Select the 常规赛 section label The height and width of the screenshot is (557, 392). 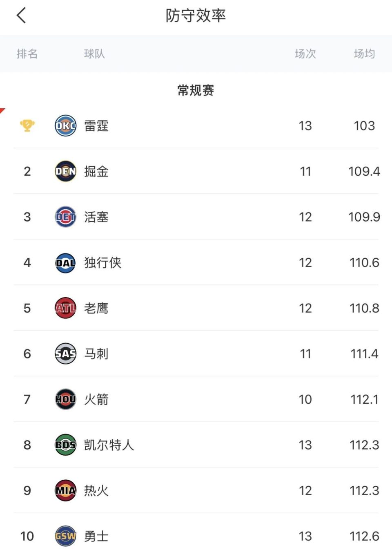click(x=196, y=90)
